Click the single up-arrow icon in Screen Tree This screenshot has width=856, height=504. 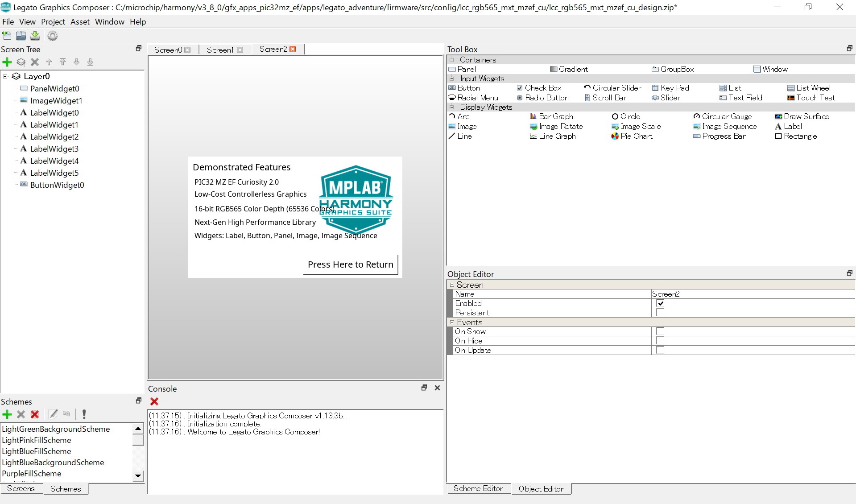49,62
